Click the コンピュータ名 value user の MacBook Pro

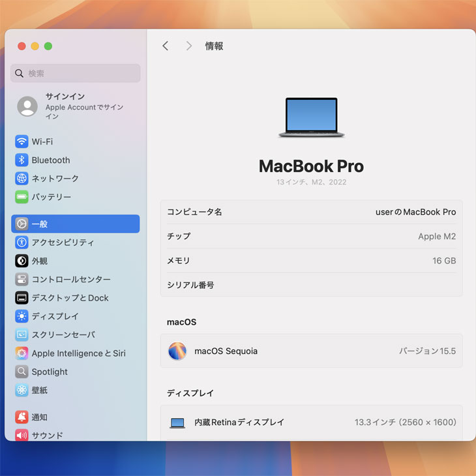click(415, 212)
